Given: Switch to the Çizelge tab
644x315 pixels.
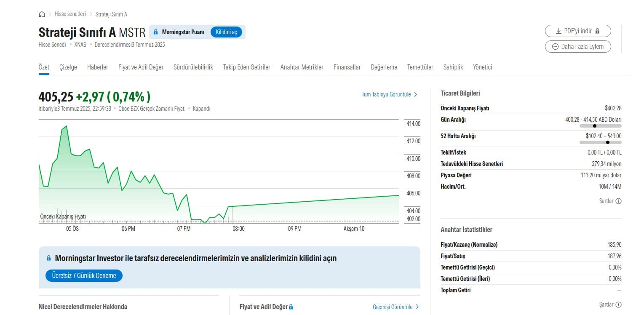Looking at the screenshot, I should coord(68,67).
